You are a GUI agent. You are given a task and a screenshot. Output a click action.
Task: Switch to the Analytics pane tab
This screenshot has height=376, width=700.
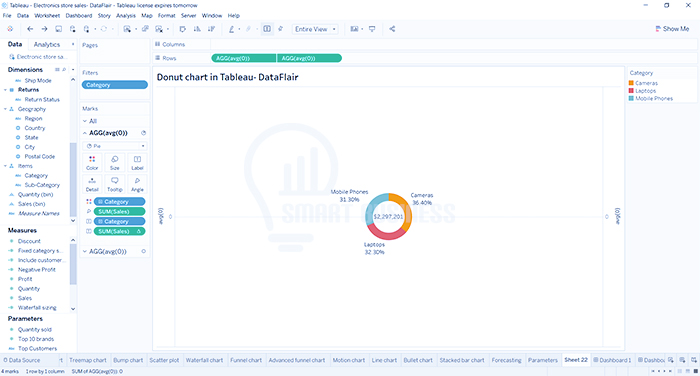click(x=47, y=44)
